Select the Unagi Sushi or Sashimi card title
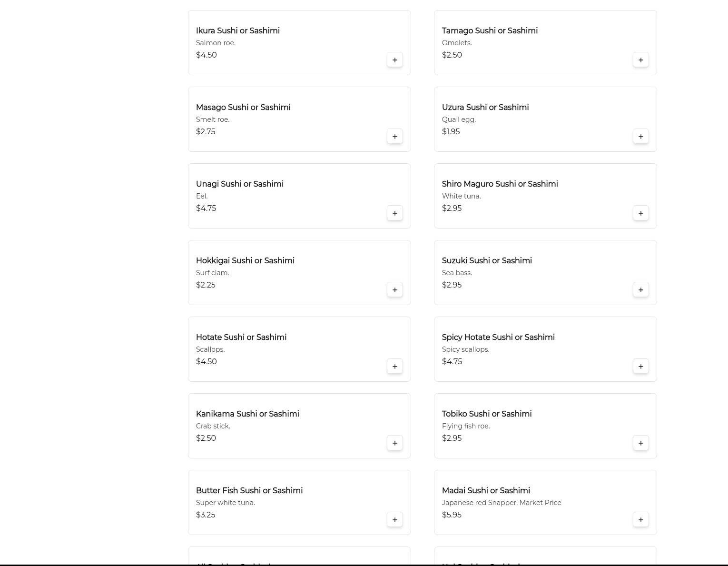Viewport: 728px width, 566px height. coord(240,184)
